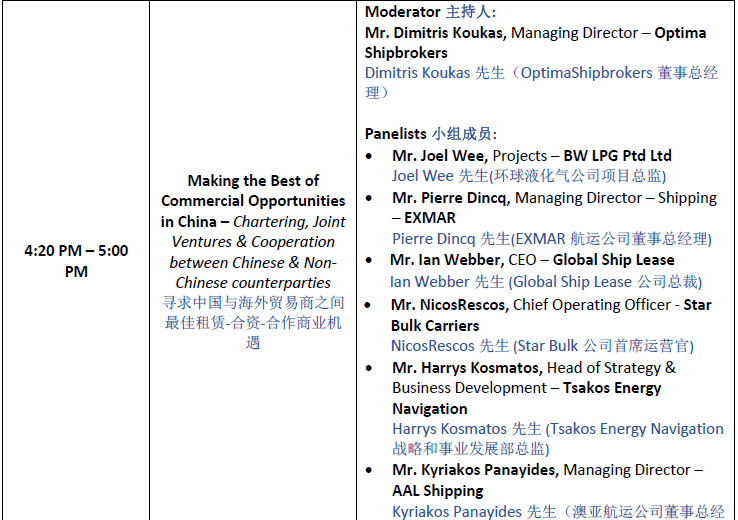This screenshot has width=738, height=520.
Task: Click the panelist 'Mr. NicosRescos,'
Action: (x=450, y=305)
